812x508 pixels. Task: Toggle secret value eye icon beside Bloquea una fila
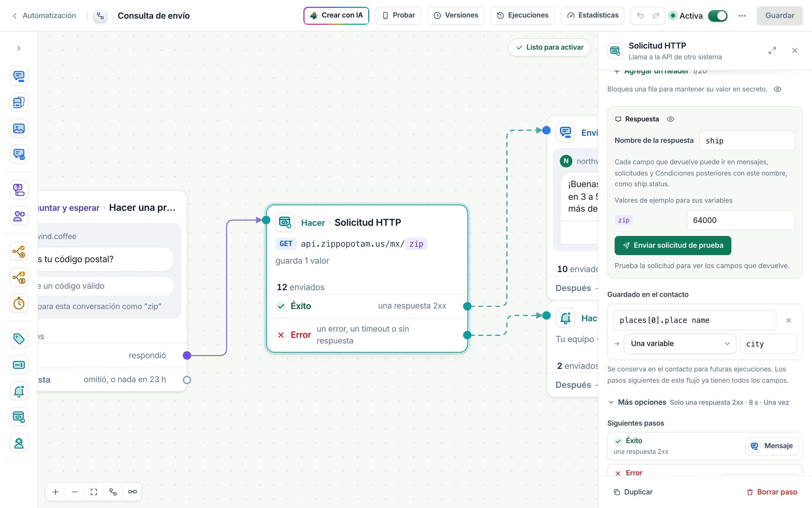click(777, 89)
